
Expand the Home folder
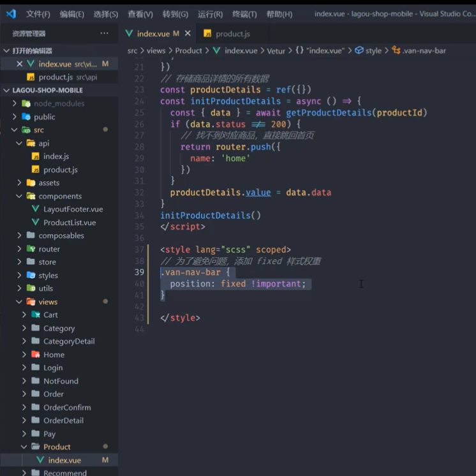59,355
